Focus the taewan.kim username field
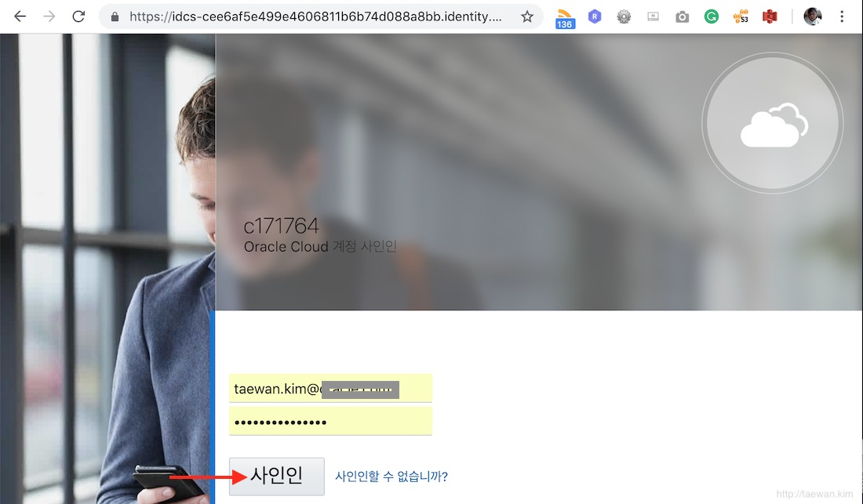Viewport: 863px width, 504px height. coord(330,389)
